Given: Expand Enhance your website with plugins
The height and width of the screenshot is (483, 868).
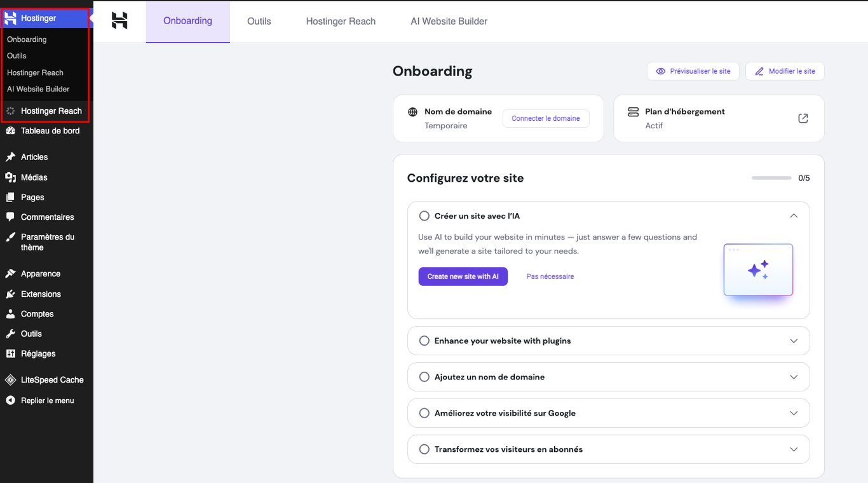Looking at the screenshot, I should 794,341.
